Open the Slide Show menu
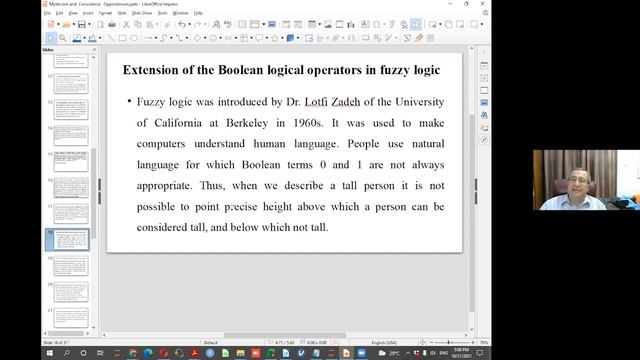Screen dimensions: 640x360 (x=142, y=13)
